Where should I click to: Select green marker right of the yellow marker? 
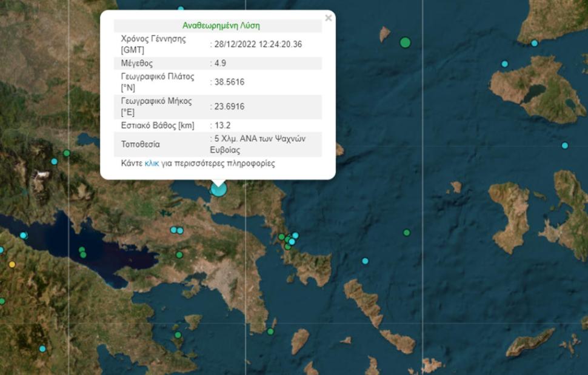click(x=82, y=252)
